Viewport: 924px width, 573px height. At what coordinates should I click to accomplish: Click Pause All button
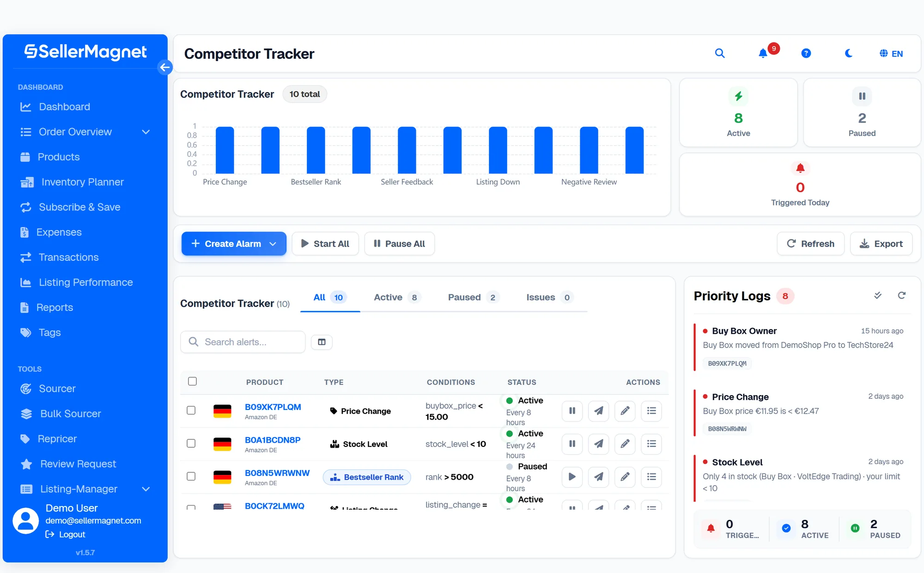click(x=400, y=244)
